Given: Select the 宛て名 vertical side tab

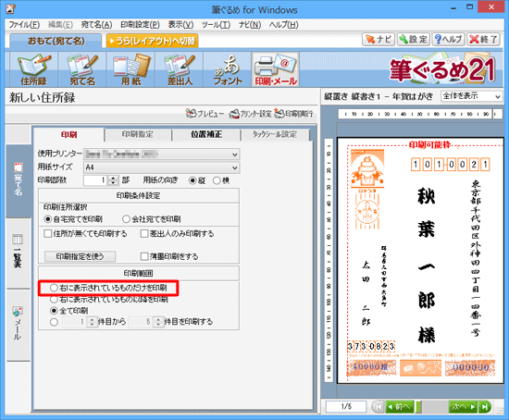Looking at the screenshot, I should click(19, 181).
